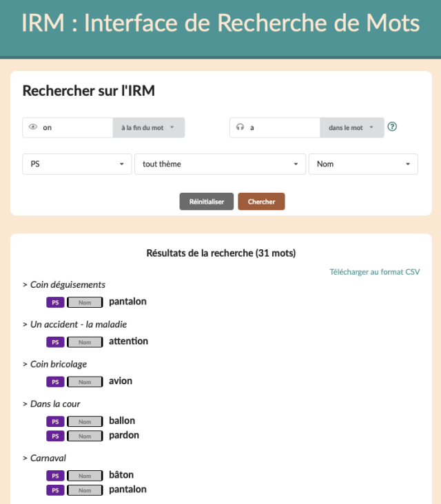The width and height of the screenshot is (441, 504).
Task: Click the 'Dans la cour' theme heading
Action: (x=55, y=403)
